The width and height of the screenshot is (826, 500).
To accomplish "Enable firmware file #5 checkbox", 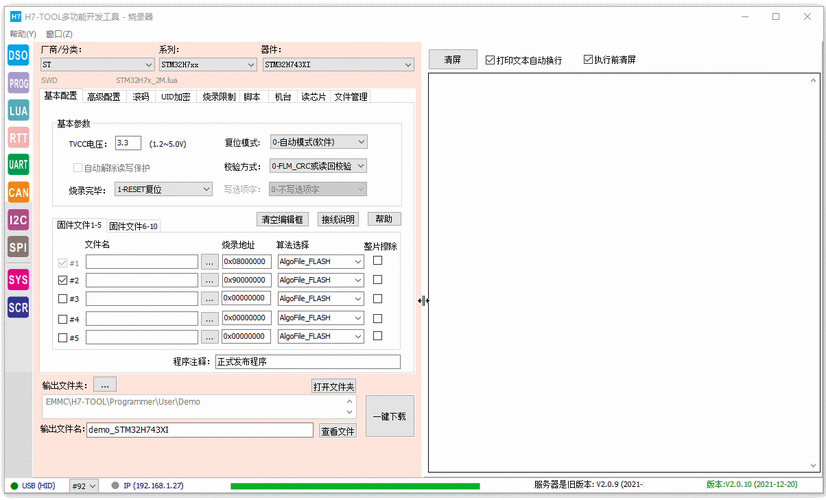I will click(x=63, y=338).
